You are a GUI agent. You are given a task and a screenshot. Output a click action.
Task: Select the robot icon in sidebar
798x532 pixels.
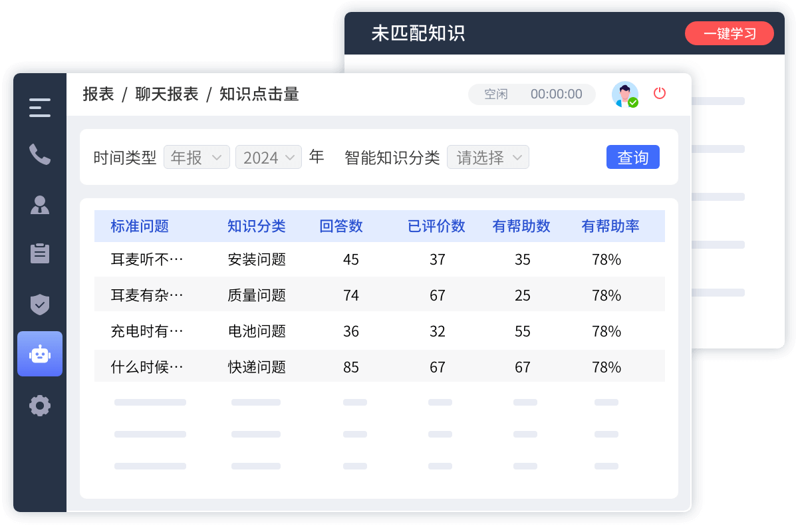point(40,354)
